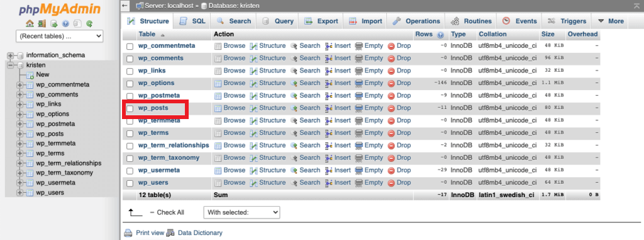Click the help icon beside Rows header
The image size is (644, 240).
441,35
